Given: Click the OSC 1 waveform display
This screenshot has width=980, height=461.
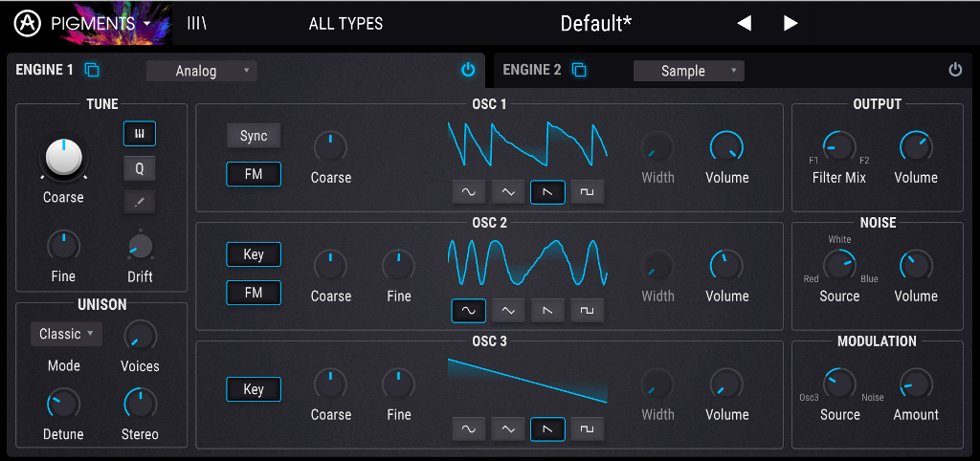Looking at the screenshot, I should 527,145.
